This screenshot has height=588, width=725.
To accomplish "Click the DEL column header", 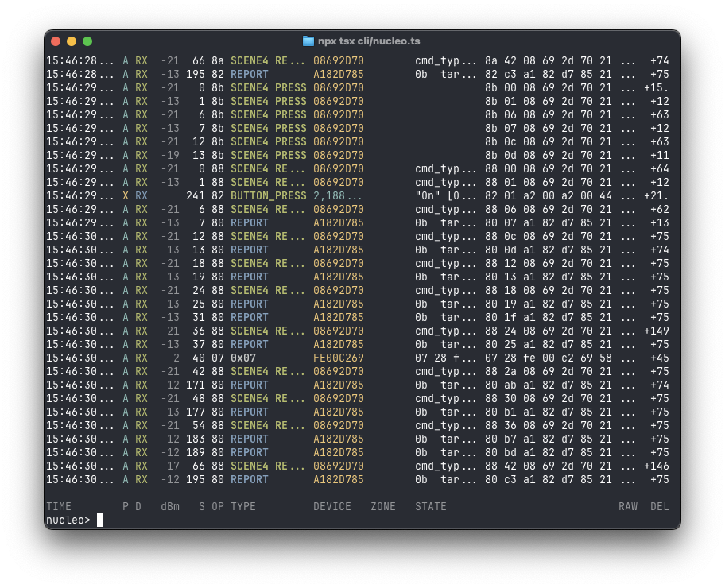I will [659, 507].
